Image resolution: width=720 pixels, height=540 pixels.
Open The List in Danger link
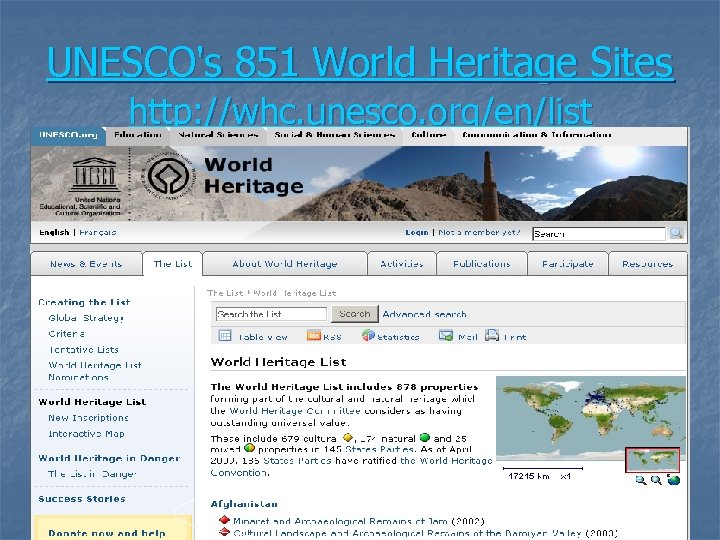[x=92, y=474]
